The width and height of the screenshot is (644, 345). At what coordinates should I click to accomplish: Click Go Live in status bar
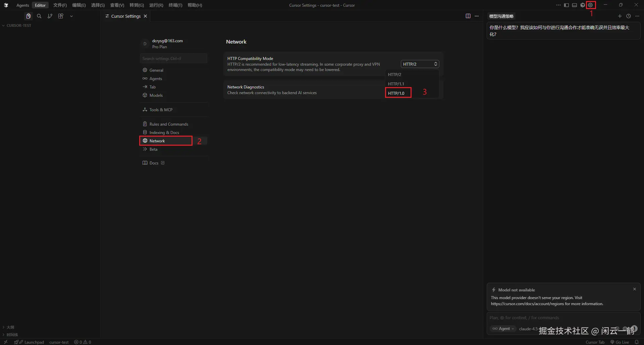[x=620, y=342]
